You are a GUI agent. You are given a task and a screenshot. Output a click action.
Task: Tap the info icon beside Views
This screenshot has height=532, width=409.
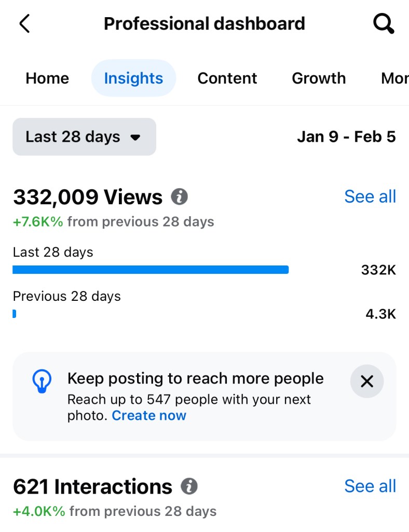tap(180, 197)
